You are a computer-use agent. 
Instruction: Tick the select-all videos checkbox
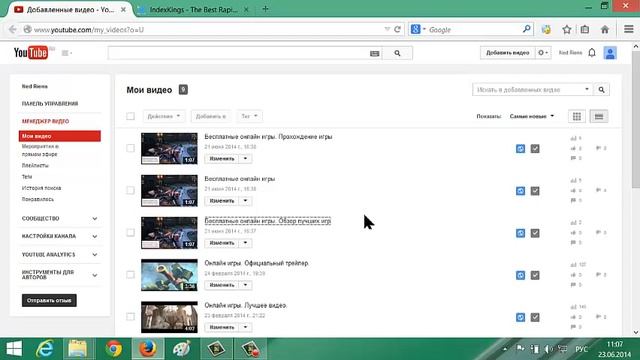[130, 116]
